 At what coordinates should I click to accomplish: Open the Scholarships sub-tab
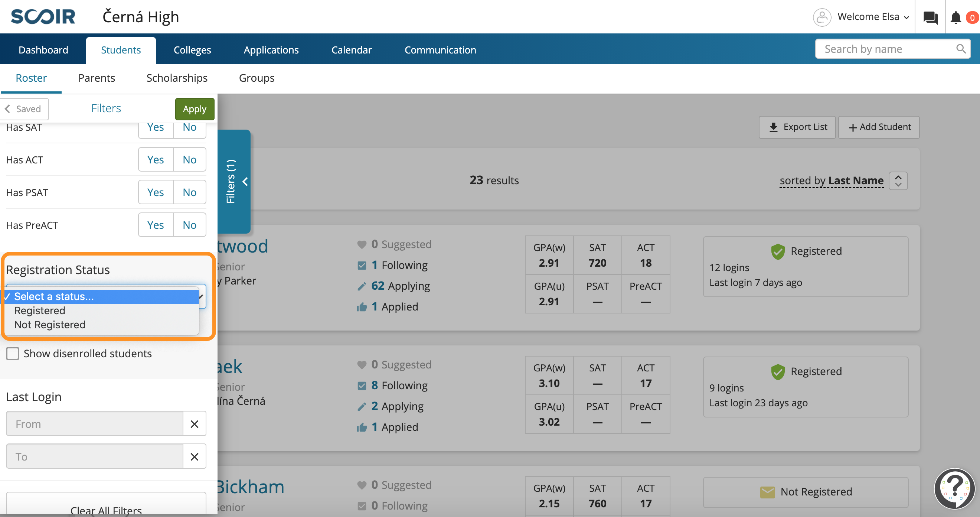[177, 78]
